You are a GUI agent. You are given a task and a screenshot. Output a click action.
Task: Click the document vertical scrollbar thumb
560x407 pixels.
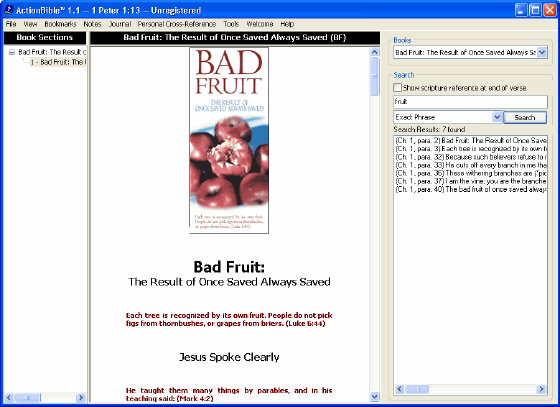[375, 76]
